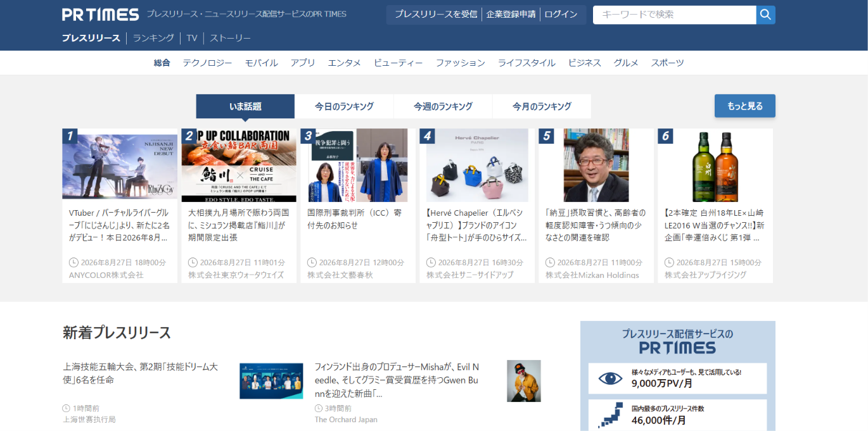The height and width of the screenshot is (431, 868).
Task: Open the Misha release portrait thumbnail
Action: 524,381
